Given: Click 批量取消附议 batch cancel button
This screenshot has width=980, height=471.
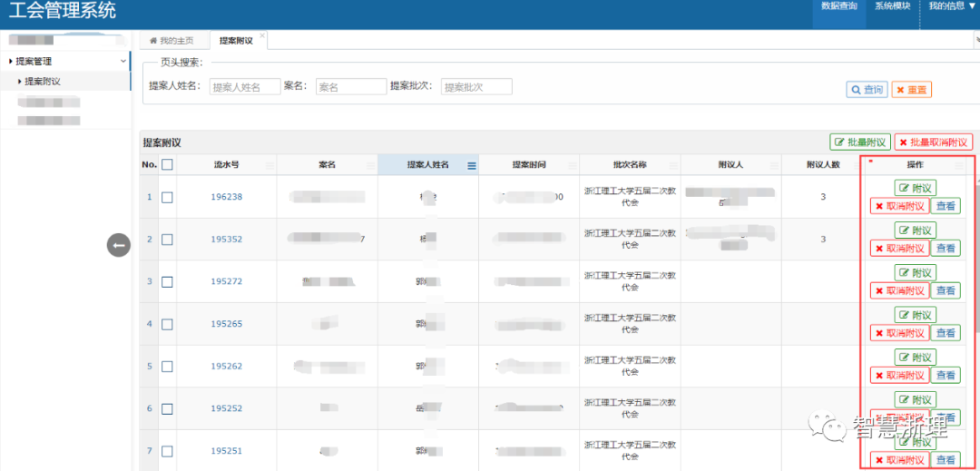Looking at the screenshot, I should click(933, 142).
